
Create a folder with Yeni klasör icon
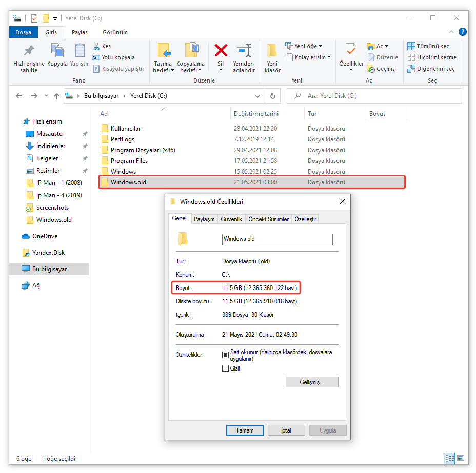(x=272, y=51)
